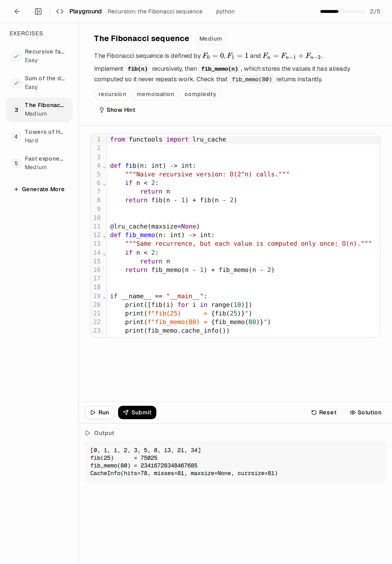Image resolution: width=392 pixels, height=564 pixels.
Task: Click the circular arrow Reset icon
Action: tap(314, 412)
